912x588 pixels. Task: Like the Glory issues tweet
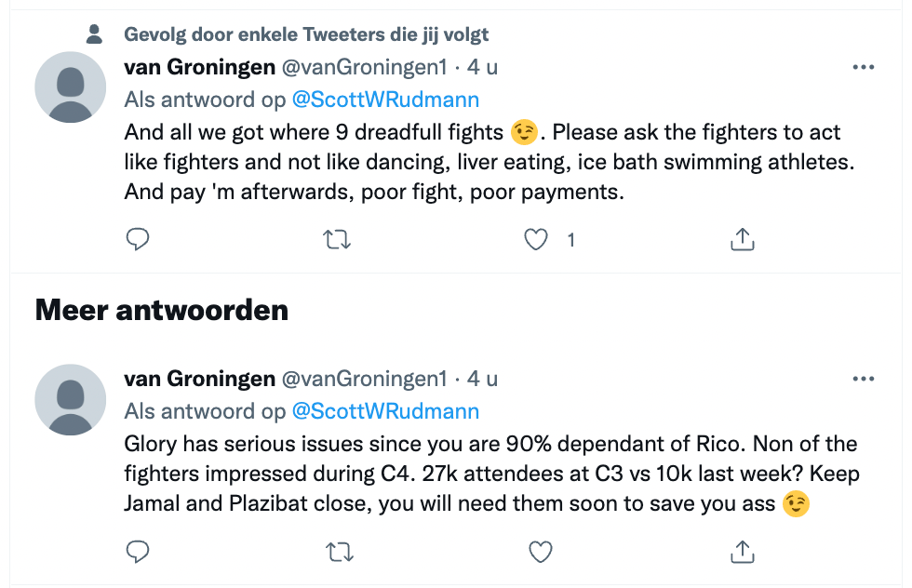(x=540, y=552)
